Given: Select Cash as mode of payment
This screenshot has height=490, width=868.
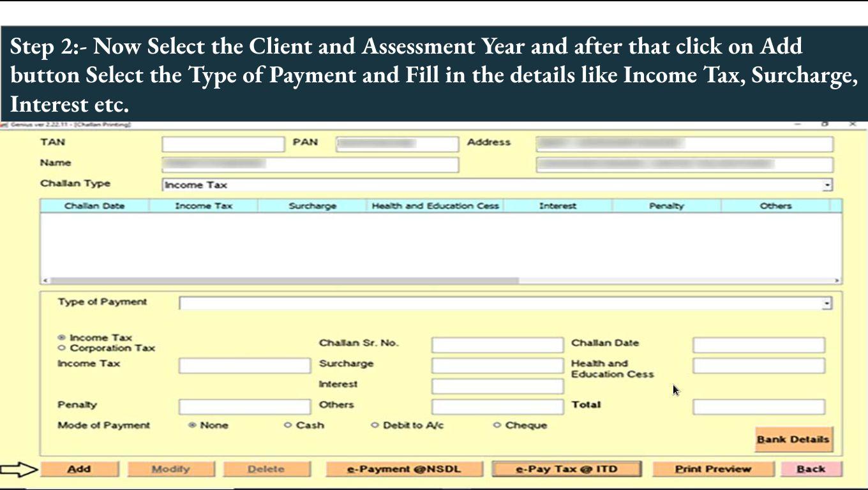Looking at the screenshot, I should click(288, 425).
